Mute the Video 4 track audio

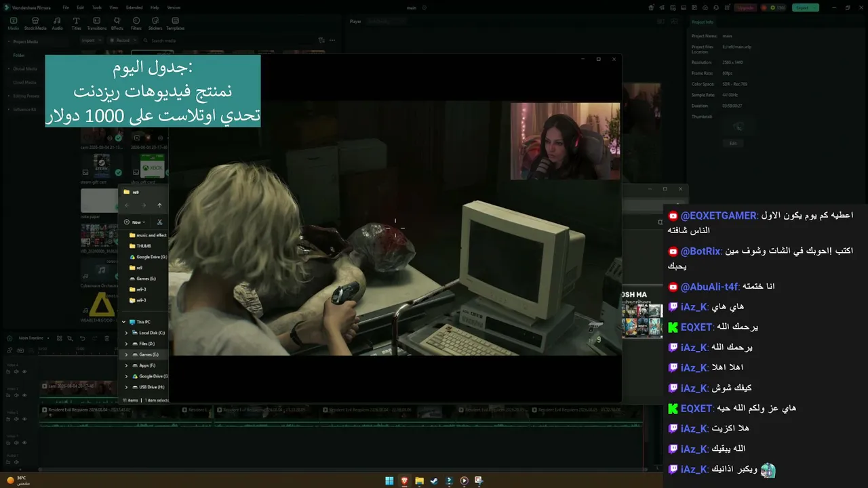17,371
